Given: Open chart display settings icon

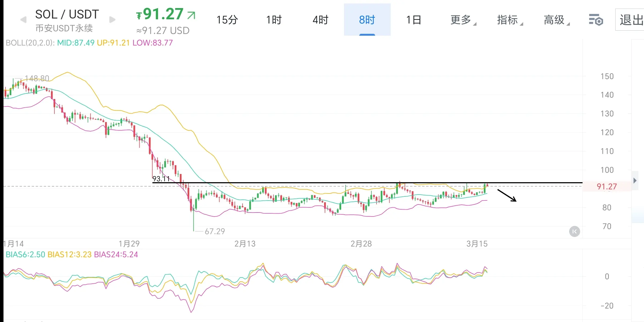Looking at the screenshot, I should [x=596, y=20].
